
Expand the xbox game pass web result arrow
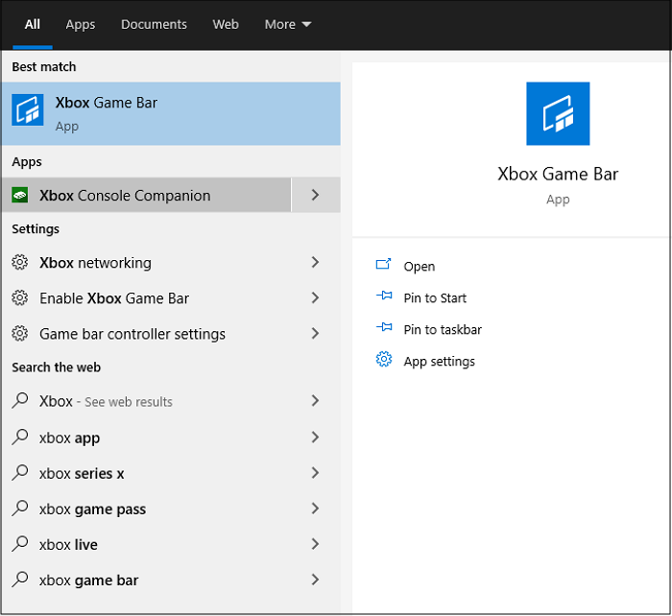(315, 509)
